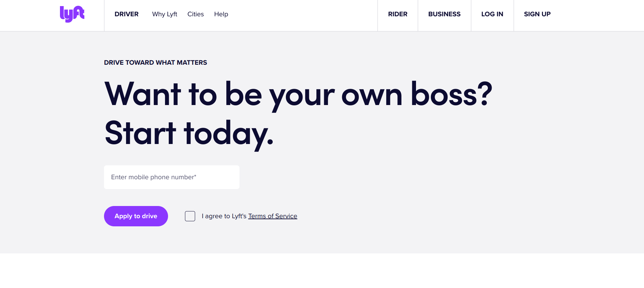The width and height of the screenshot is (644, 288).
Task: Open the Terms of Service link
Action: tap(272, 216)
